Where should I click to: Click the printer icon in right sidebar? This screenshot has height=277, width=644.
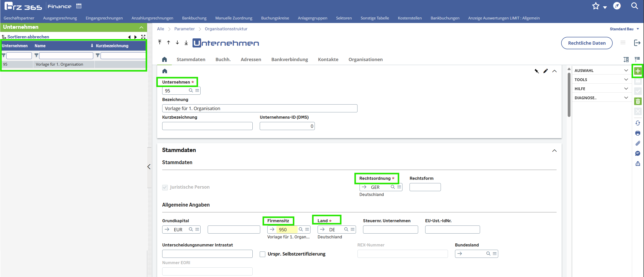[x=638, y=133]
